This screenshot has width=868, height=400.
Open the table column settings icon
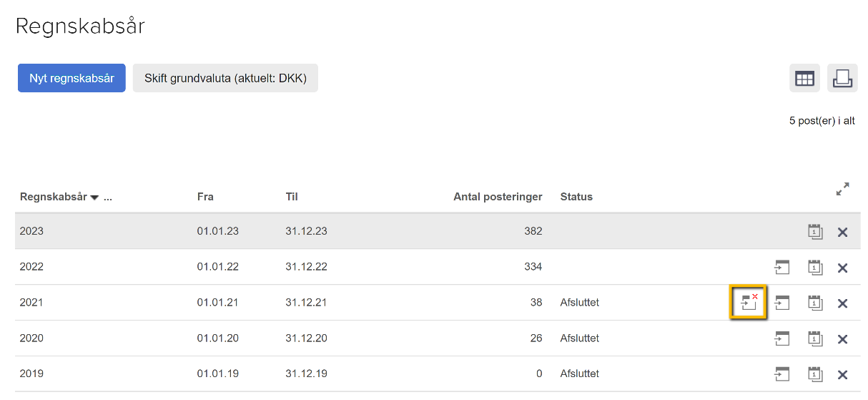tap(804, 79)
